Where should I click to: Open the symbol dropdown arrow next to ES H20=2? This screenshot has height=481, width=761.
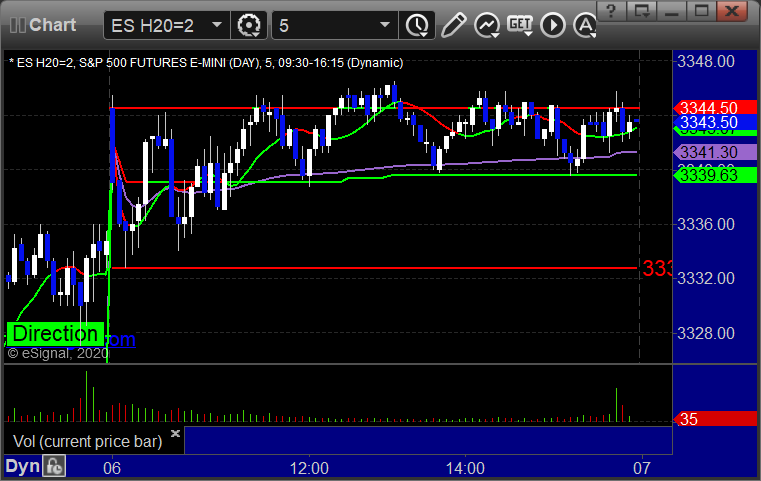217,25
